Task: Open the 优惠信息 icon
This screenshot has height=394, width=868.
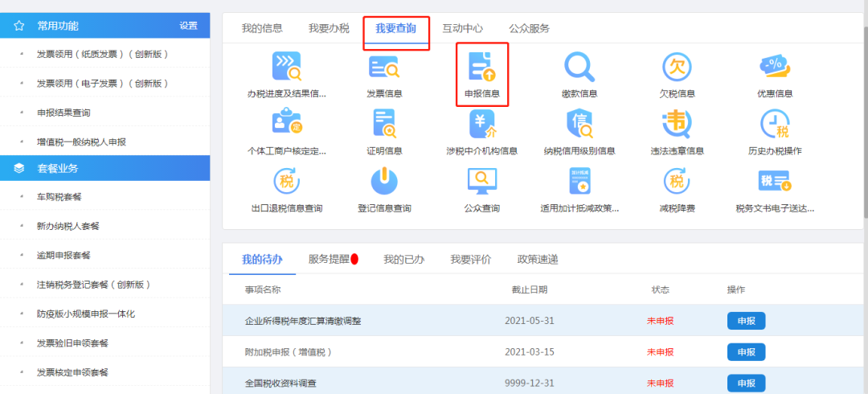Action: (x=775, y=67)
